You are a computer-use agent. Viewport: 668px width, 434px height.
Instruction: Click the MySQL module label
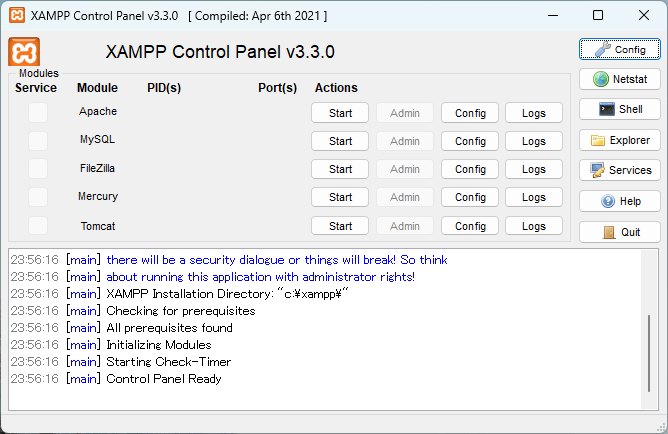(98, 139)
